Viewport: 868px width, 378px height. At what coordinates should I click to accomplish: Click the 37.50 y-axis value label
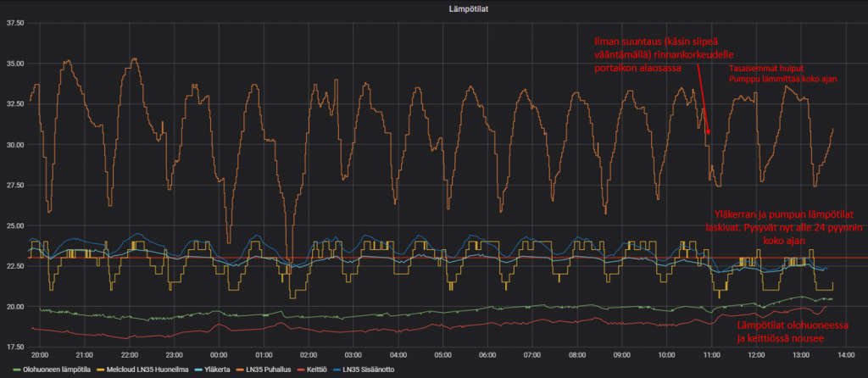15,23
